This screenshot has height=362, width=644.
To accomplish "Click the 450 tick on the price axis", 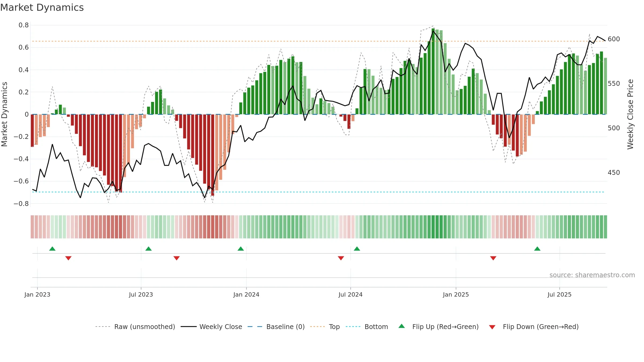I will click(x=614, y=173).
